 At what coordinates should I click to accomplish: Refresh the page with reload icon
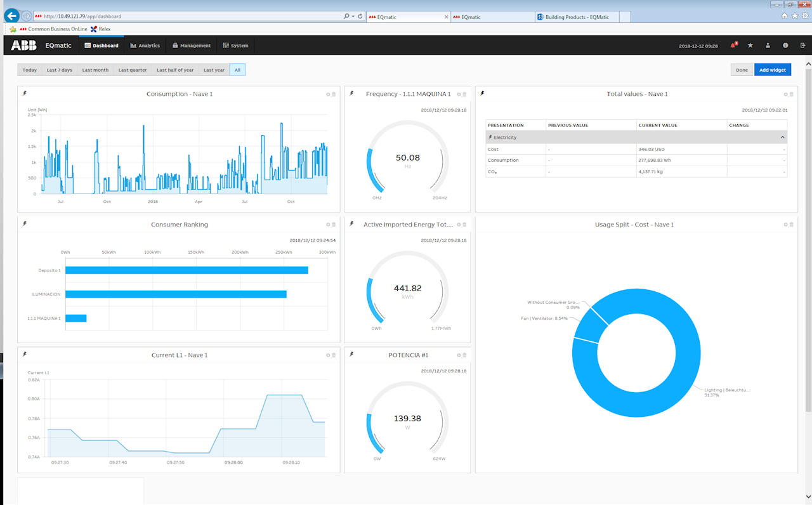click(x=360, y=16)
